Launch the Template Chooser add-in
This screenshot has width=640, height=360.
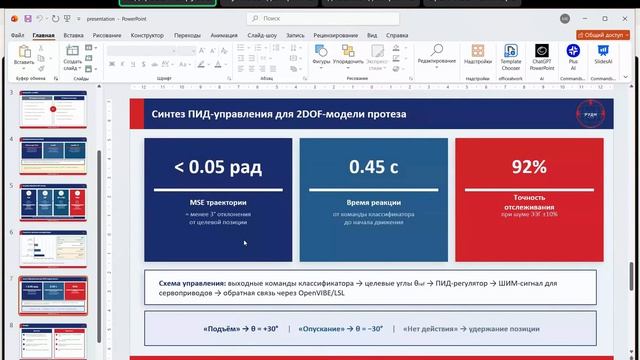click(511, 57)
